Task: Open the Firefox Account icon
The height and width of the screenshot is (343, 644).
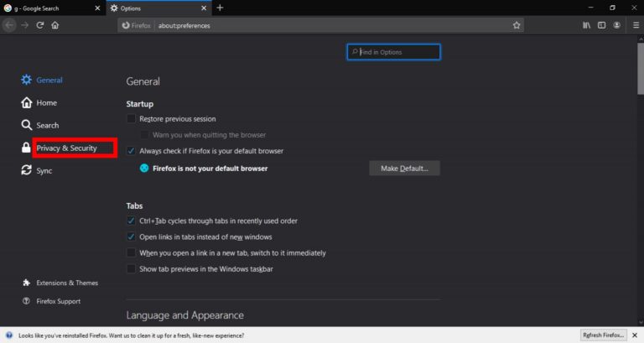Action: point(617,25)
